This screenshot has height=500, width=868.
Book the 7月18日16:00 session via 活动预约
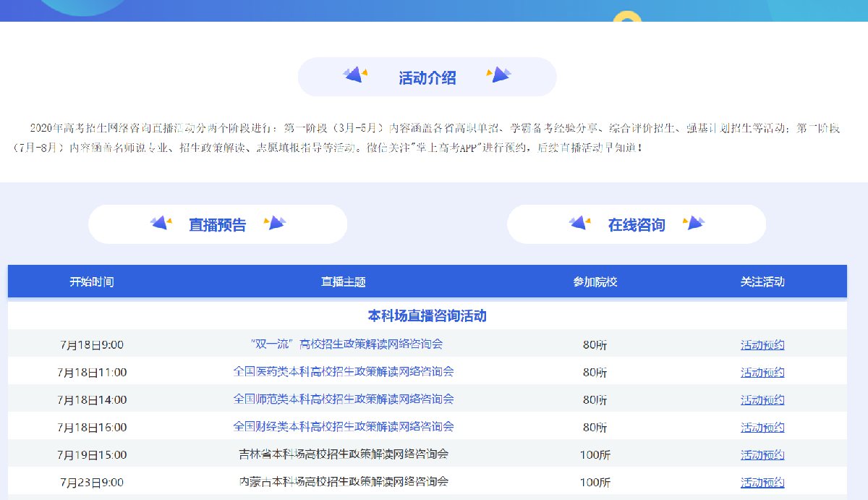click(x=762, y=428)
